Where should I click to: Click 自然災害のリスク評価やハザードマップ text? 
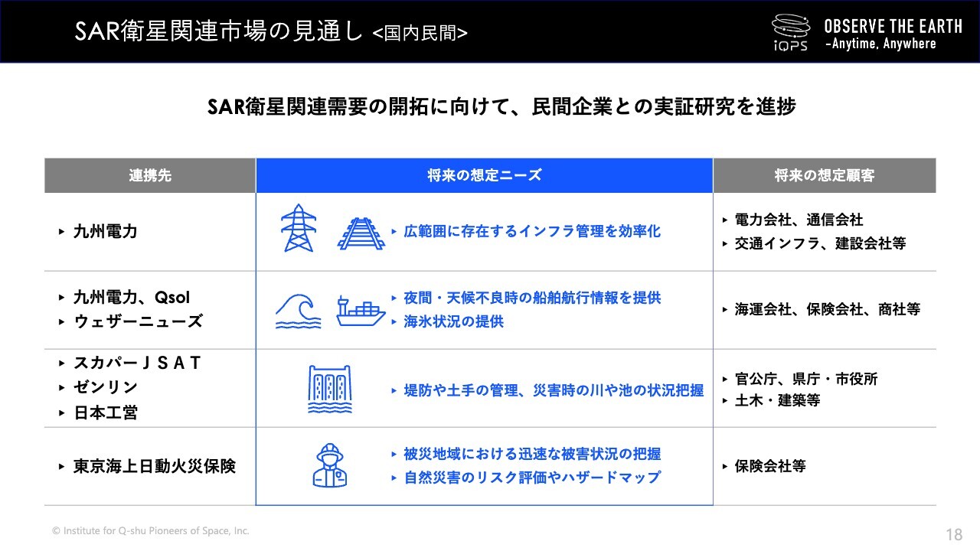pyautogui.click(x=532, y=478)
